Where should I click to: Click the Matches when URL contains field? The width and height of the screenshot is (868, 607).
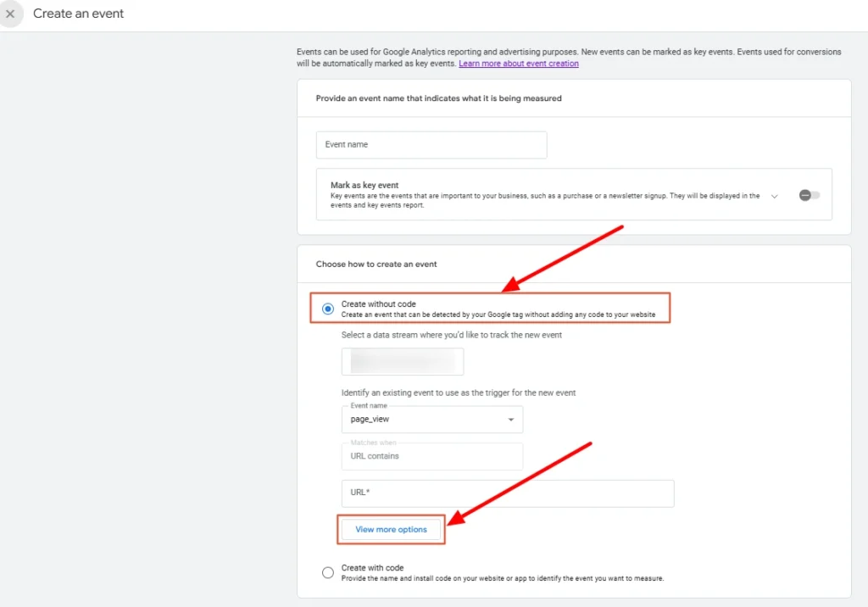pos(431,456)
